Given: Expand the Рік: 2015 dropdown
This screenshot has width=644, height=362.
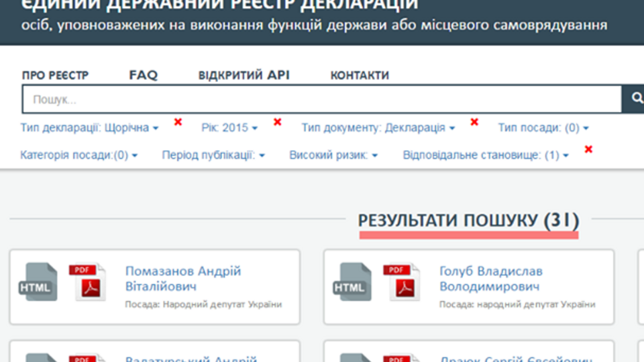Looking at the screenshot, I should tap(229, 127).
